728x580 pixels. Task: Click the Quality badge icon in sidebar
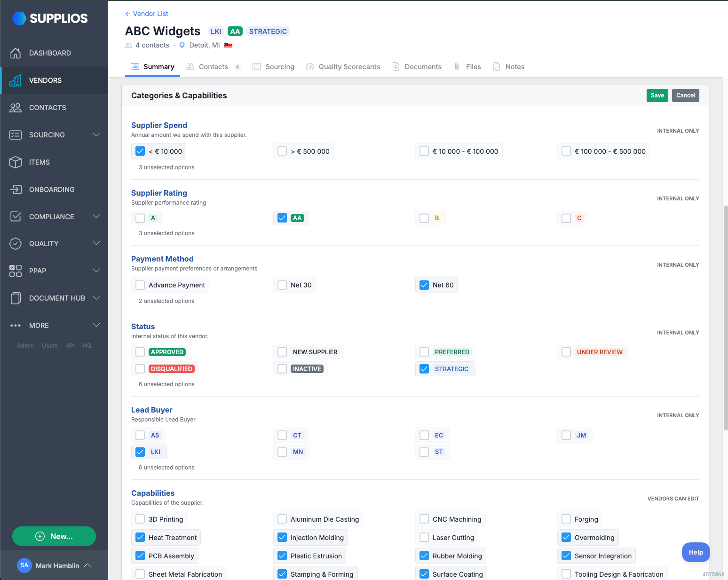point(16,244)
